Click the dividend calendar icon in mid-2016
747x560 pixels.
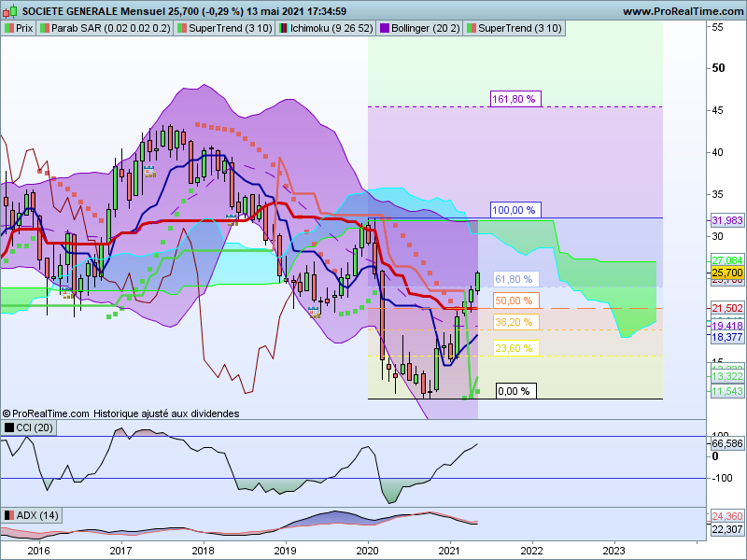pyautogui.click(x=67, y=292)
